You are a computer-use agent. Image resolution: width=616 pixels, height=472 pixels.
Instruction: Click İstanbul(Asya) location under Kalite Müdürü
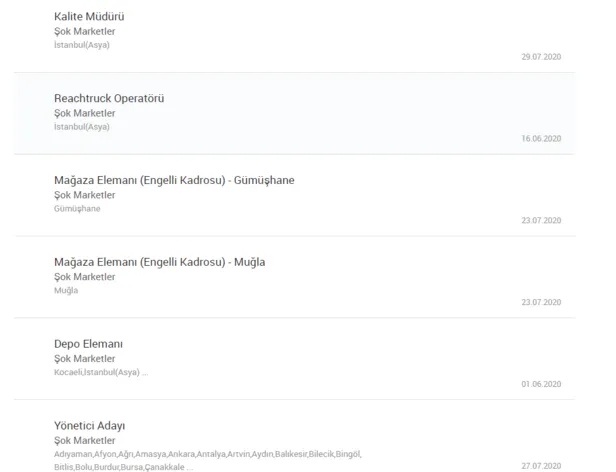coord(81,45)
